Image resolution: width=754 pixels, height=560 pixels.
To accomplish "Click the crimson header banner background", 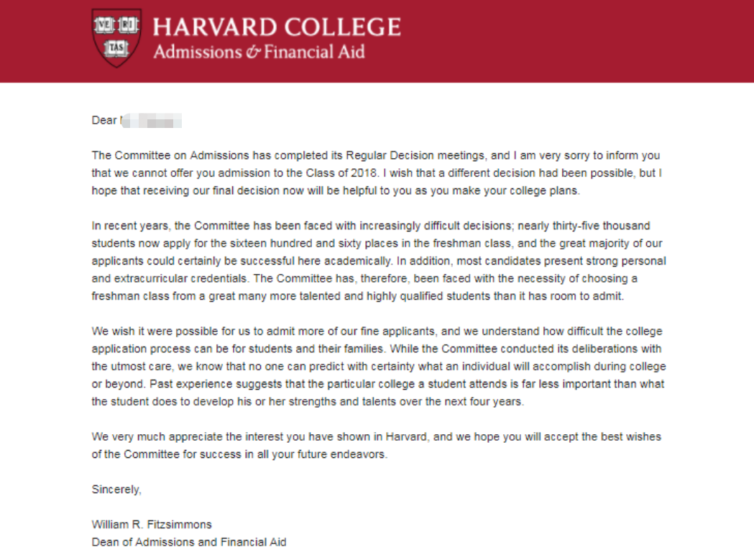I will pyautogui.click(x=577, y=41).
